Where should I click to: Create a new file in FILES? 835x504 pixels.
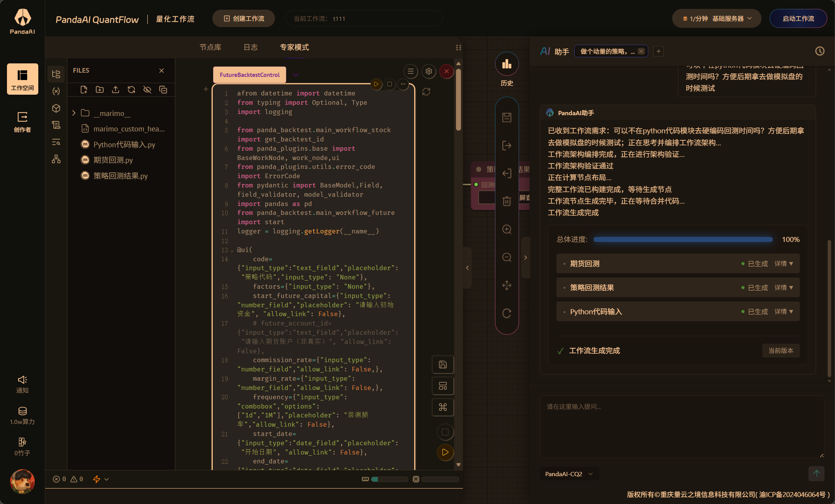(x=84, y=90)
